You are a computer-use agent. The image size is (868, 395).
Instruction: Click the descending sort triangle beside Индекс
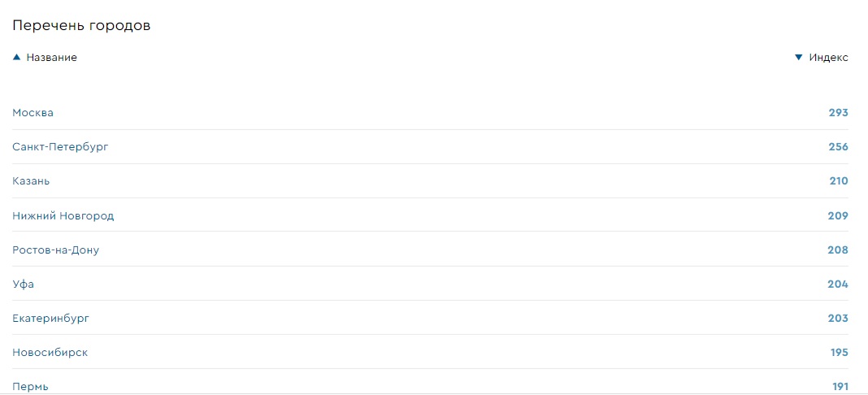pos(798,58)
